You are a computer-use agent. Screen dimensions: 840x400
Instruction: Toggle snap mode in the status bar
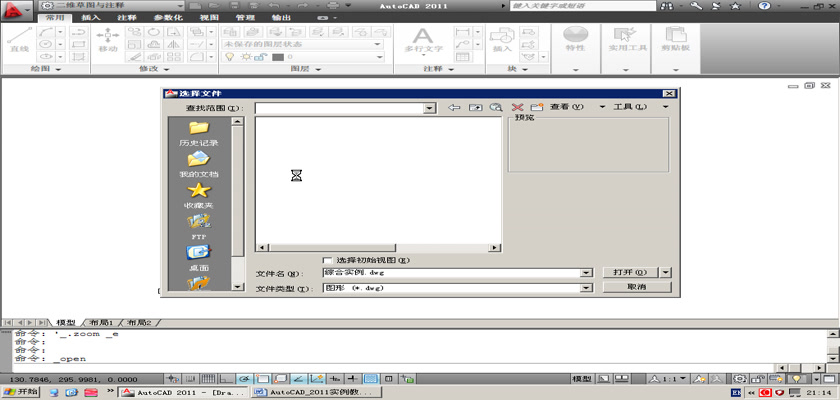click(191, 379)
